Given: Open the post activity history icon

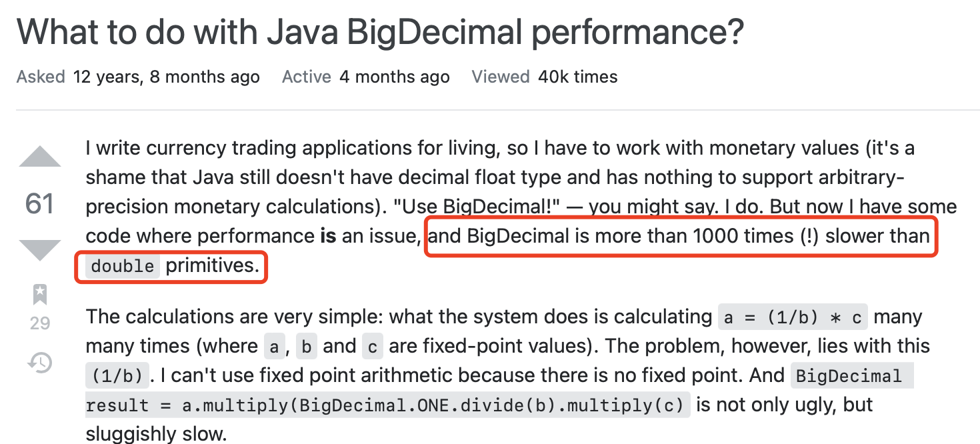Looking at the screenshot, I should [40, 363].
